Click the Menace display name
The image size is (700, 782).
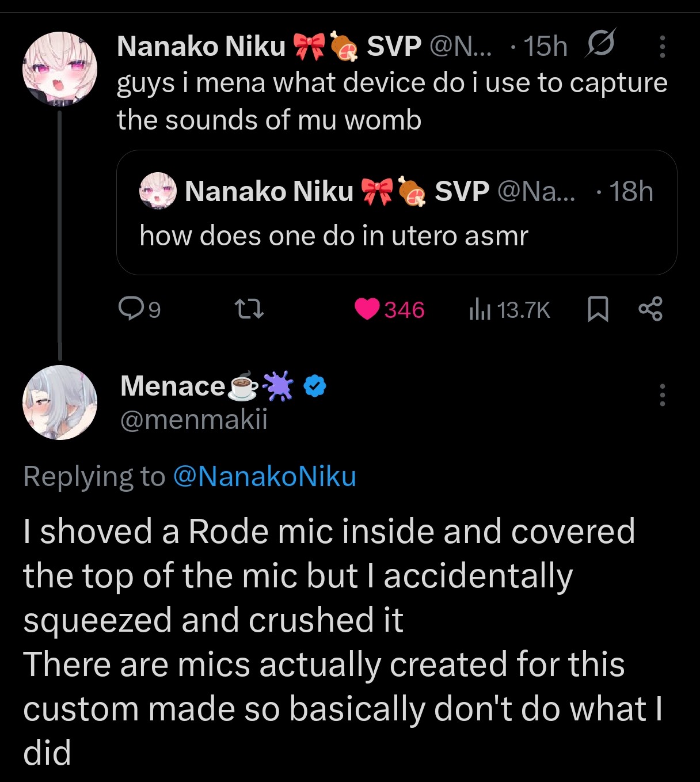(173, 386)
